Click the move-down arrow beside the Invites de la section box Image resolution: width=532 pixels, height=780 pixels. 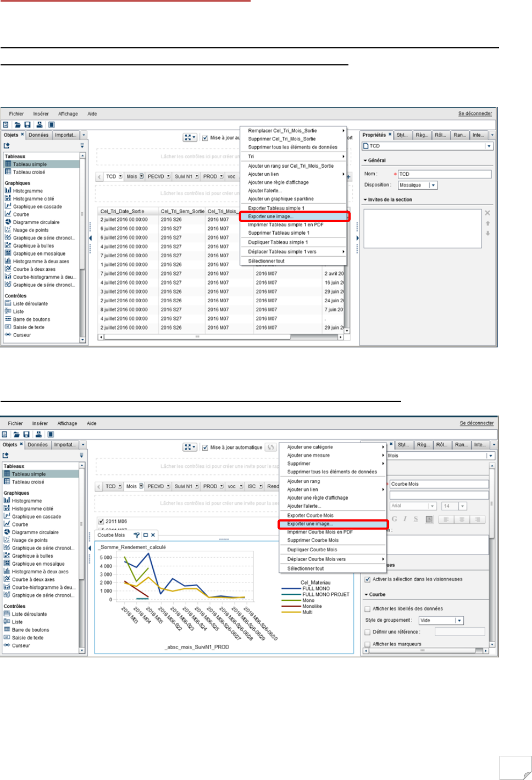pyautogui.click(x=487, y=233)
